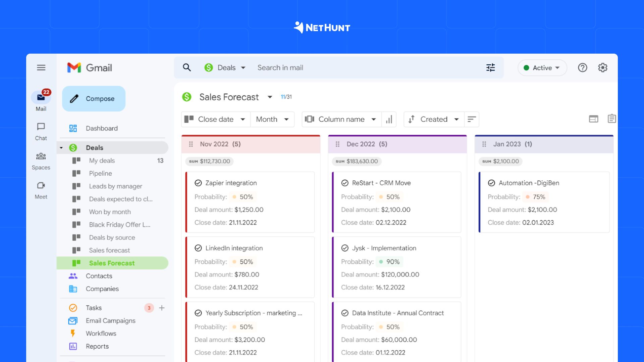Open the Reports section
The image size is (644, 362).
97,346
